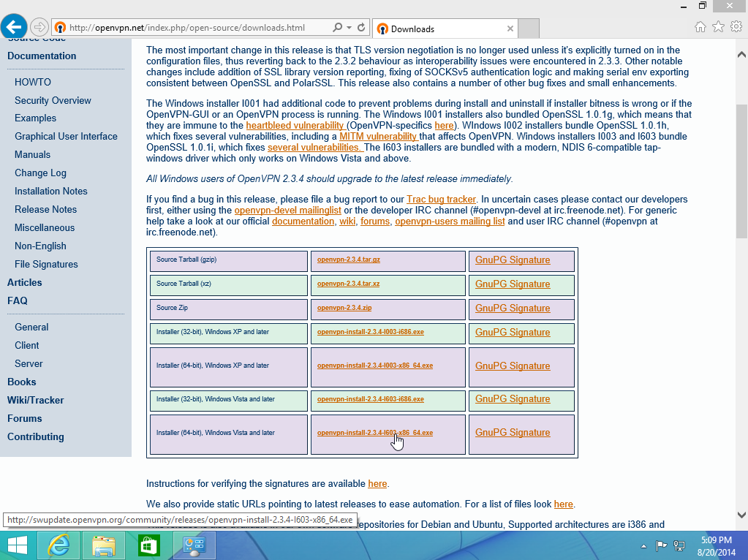Screen dimensions: 748x560
Task: Close the Downloads tab
Action: pos(510,29)
